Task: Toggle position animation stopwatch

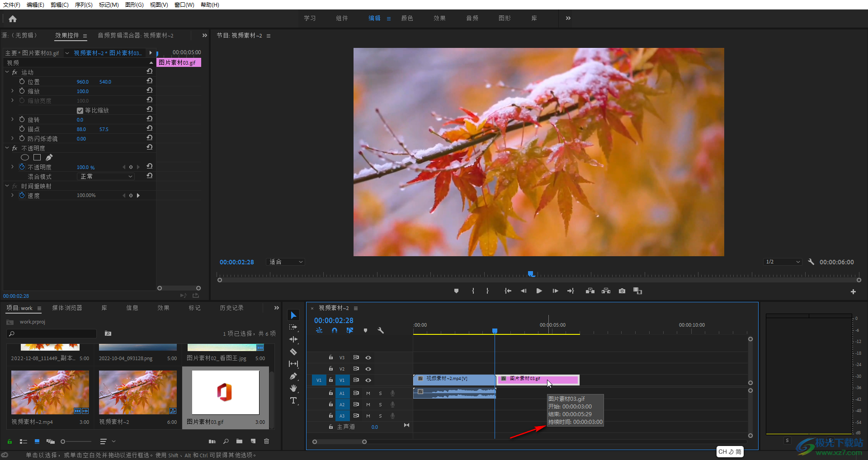Action: pos(22,81)
